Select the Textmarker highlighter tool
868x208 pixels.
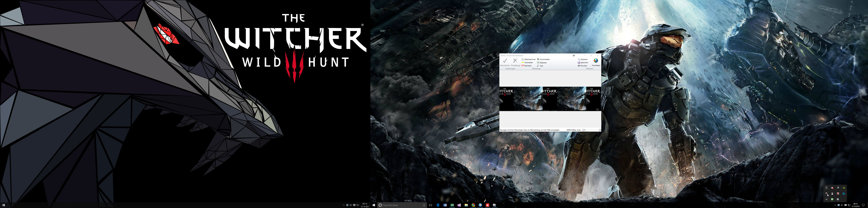tap(527, 63)
